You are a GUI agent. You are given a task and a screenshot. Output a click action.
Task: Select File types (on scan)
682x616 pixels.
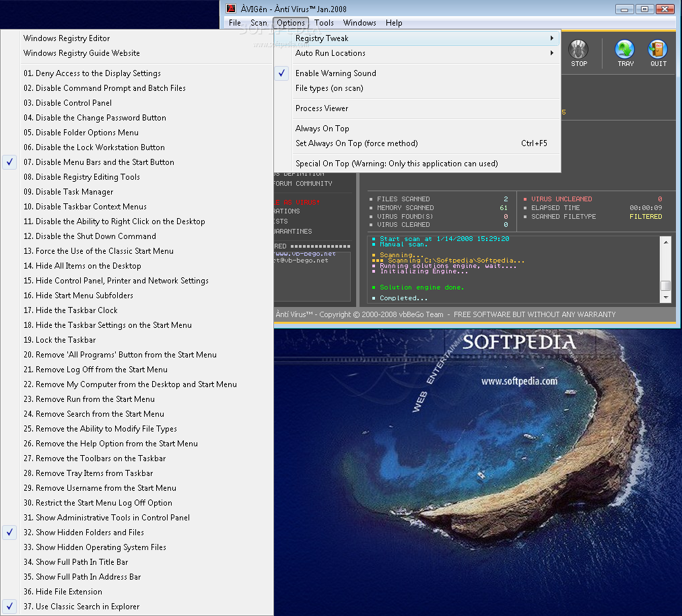coord(417,88)
